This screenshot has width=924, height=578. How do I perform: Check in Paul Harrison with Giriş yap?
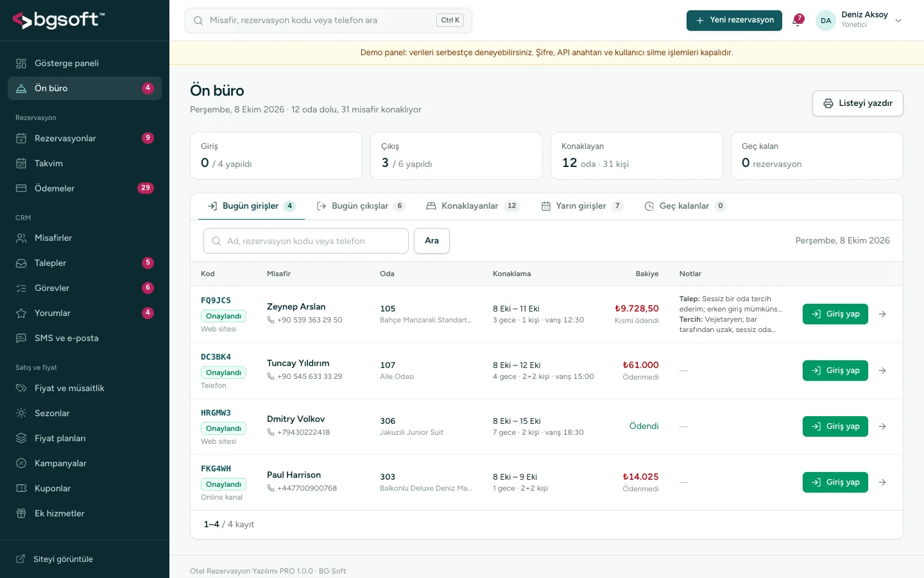click(835, 482)
